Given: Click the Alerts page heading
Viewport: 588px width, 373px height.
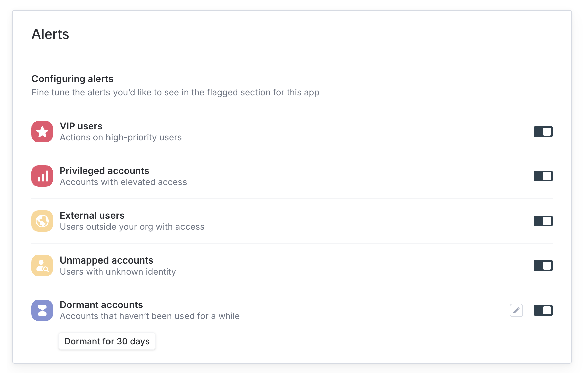Looking at the screenshot, I should pos(50,34).
